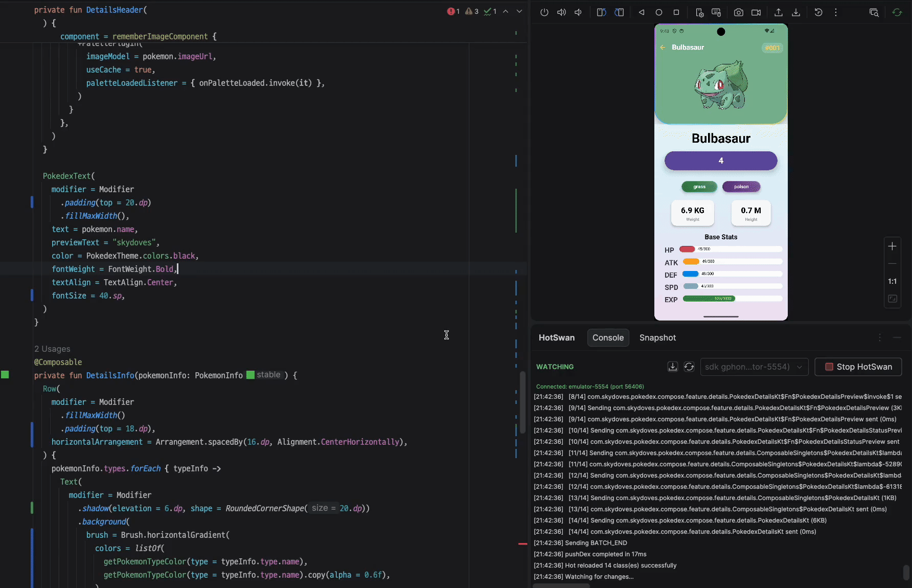Open device settings icon in emulator toolbar
The height and width of the screenshot is (588, 912).
point(699,12)
